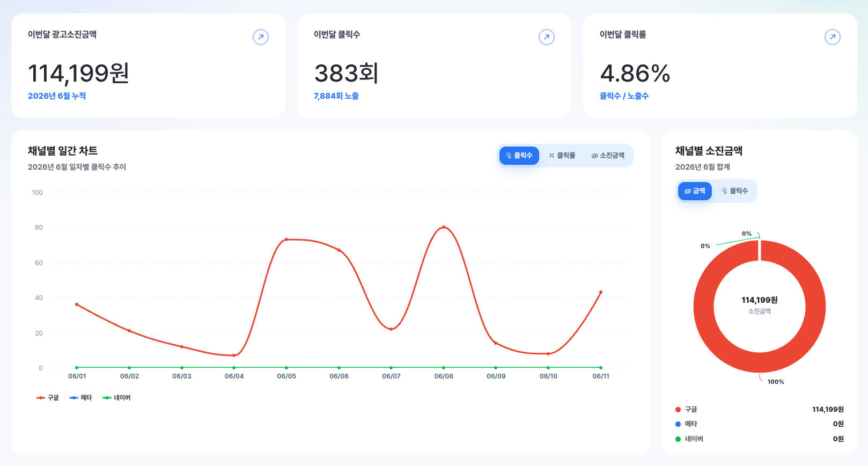This screenshot has width=868, height=466.
Task: Switch the daily chart to the 클릭수 tab
Action: click(519, 156)
